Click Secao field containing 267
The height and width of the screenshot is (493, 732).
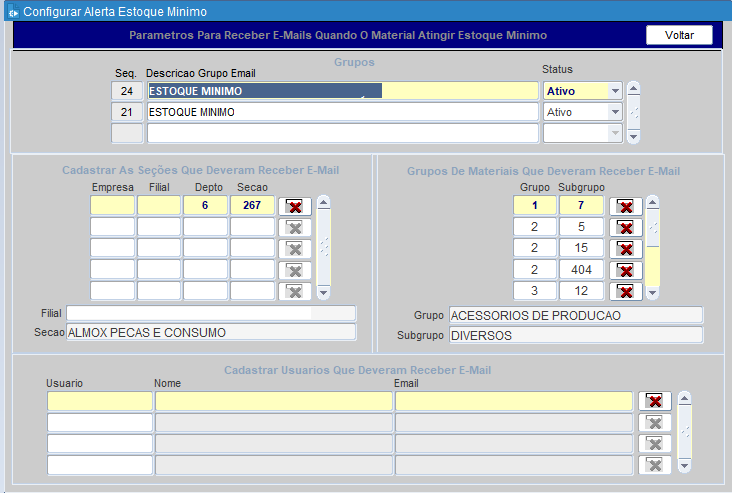point(252,205)
